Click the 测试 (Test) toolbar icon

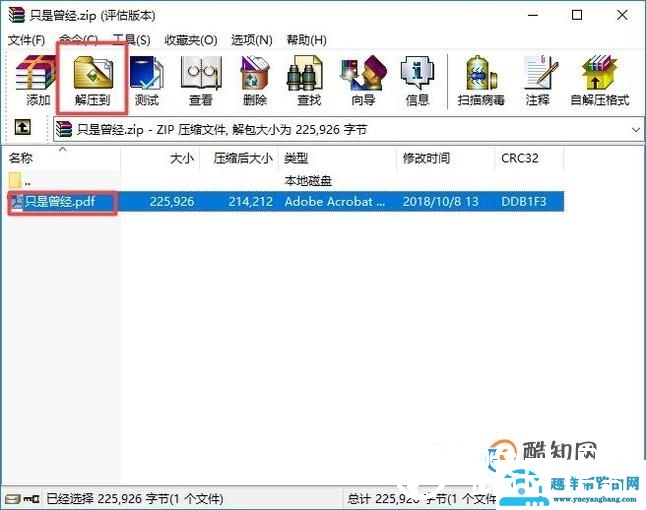(x=147, y=73)
